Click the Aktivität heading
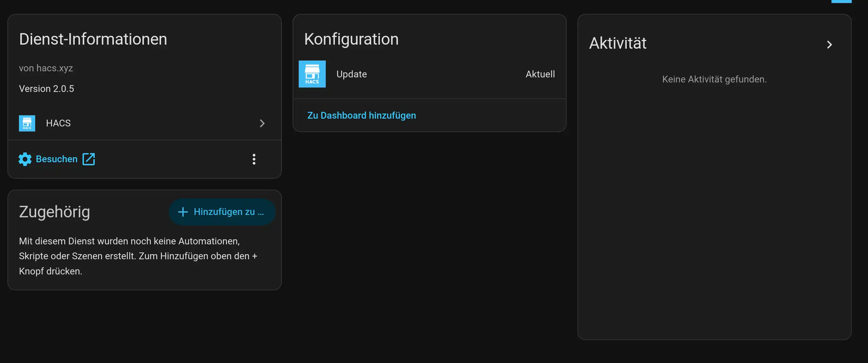 [x=618, y=43]
